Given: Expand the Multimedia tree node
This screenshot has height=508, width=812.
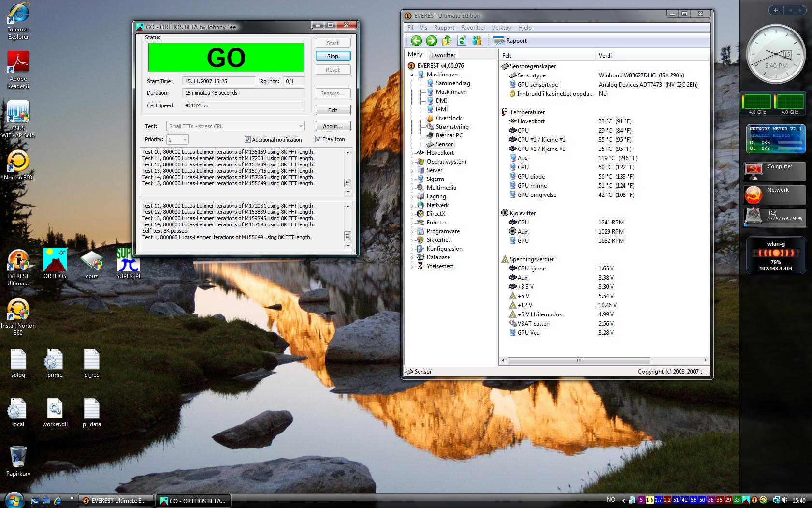Looking at the screenshot, I should coord(412,188).
